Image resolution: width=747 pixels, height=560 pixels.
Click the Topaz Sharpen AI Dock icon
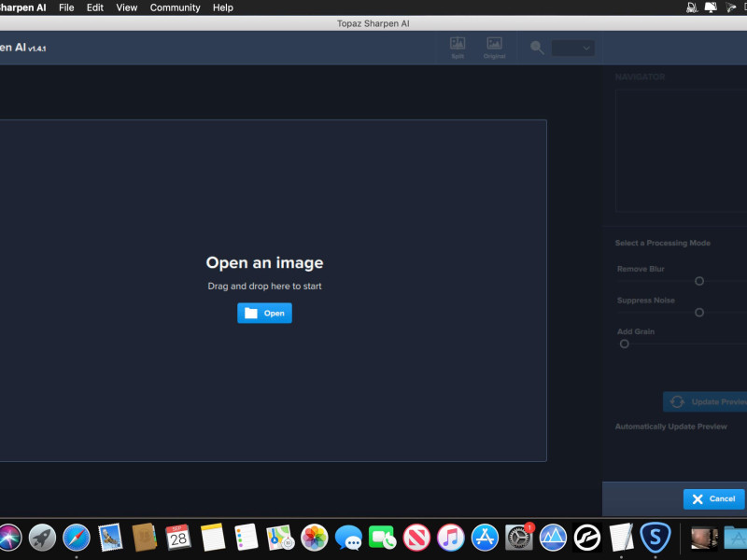coord(655,538)
